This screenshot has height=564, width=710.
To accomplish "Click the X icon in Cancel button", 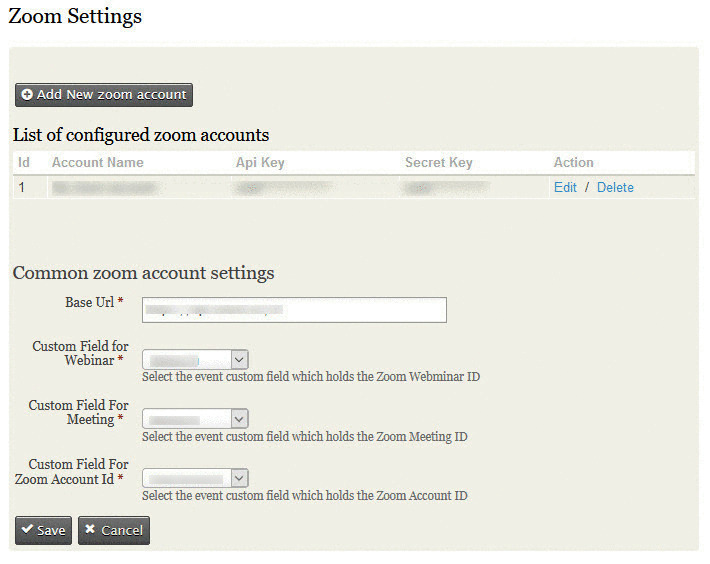I will pos(90,529).
